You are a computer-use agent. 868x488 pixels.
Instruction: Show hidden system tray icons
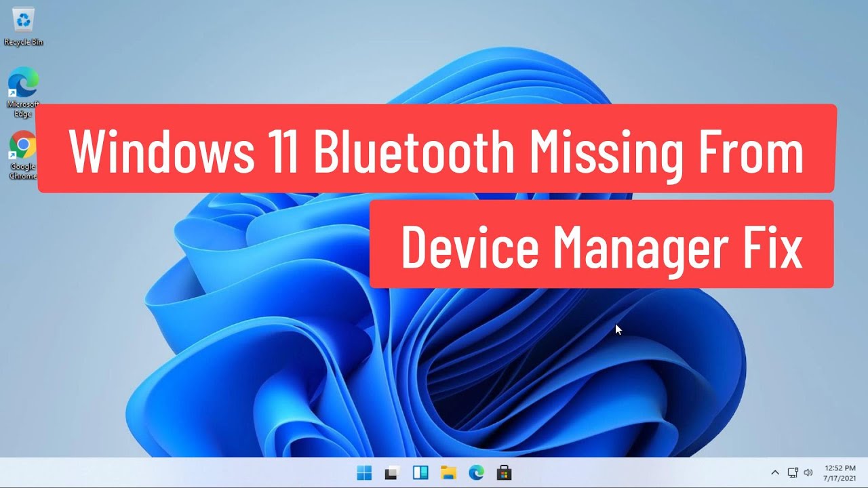(775, 472)
